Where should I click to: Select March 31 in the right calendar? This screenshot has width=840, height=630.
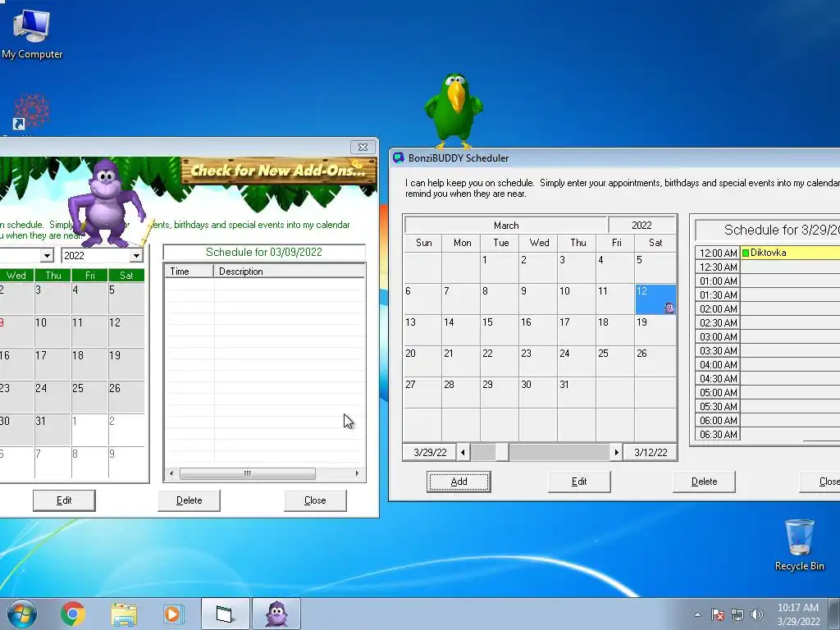(x=577, y=393)
